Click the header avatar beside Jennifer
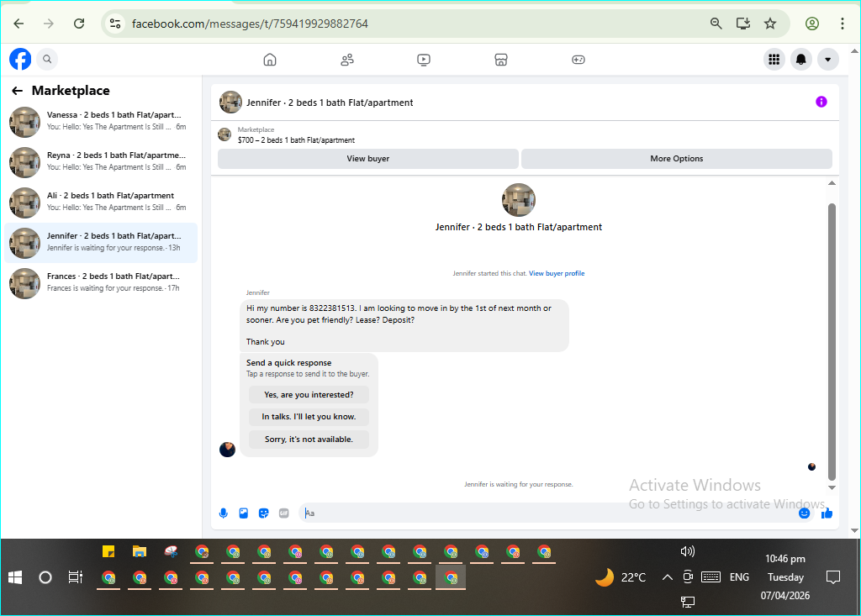Viewport: 861px width, 616px height. [230, 103]
